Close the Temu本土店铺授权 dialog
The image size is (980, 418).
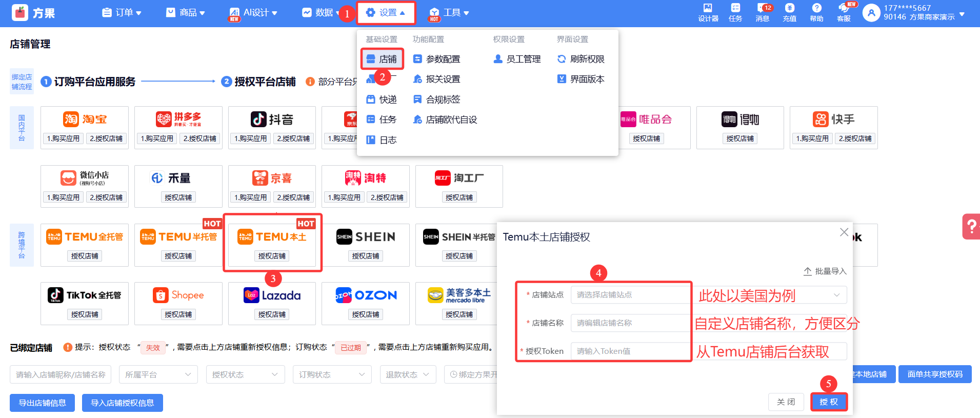[844, 232]
